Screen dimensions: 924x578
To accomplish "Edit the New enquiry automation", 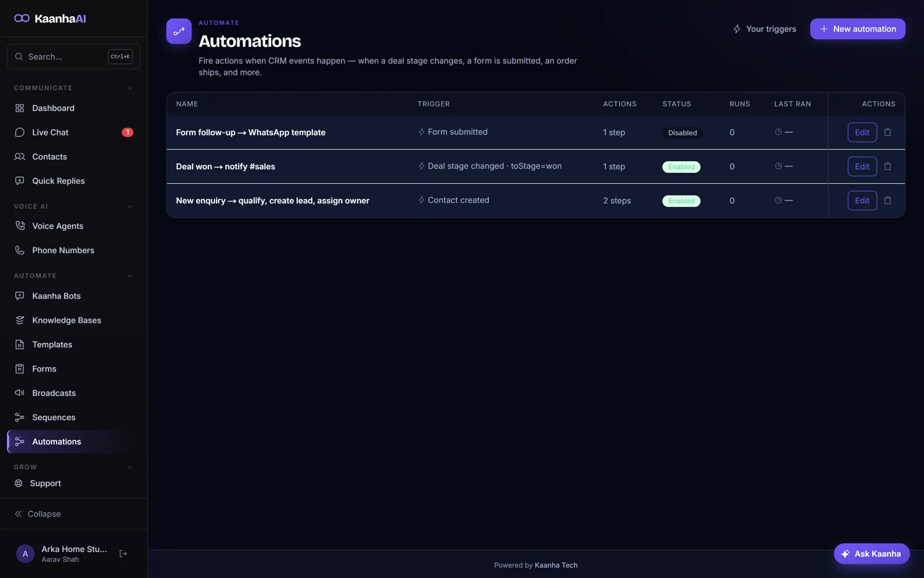I will (862, 201).
